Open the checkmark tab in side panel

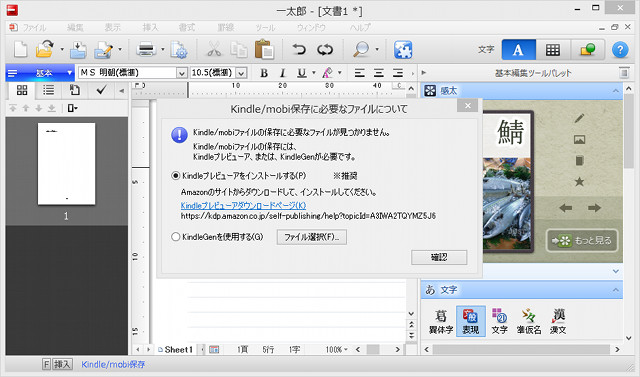pyautogui.click(x=101, y=90)
